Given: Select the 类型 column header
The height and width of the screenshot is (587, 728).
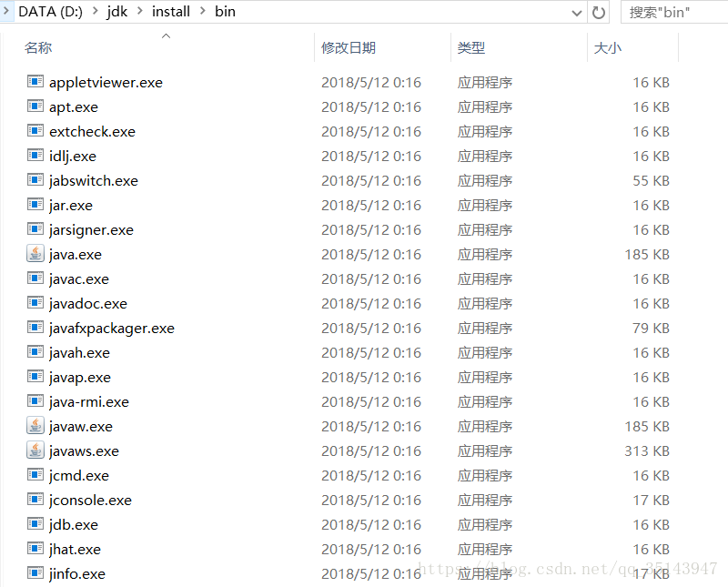Looking at the screenshot, I should click(x=470, y=47).
